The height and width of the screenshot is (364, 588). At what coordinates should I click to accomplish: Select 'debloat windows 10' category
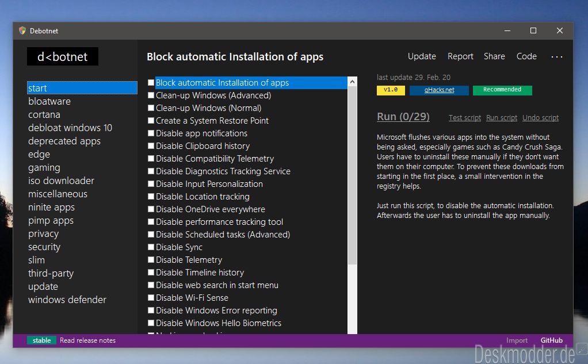(x=70, y=128)
